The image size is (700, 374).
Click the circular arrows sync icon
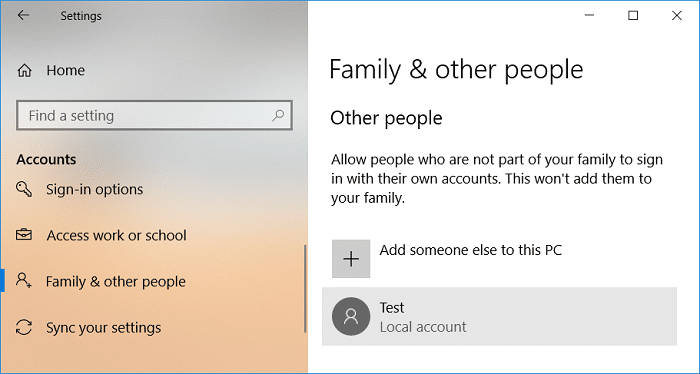(24, 327)
